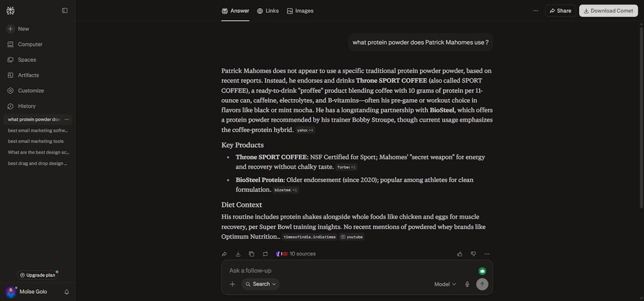Open timesofindia.indiatimes source chip
The height and width of the screenshot is (301, 644).
pyautogui.click(x=310, y=237)
